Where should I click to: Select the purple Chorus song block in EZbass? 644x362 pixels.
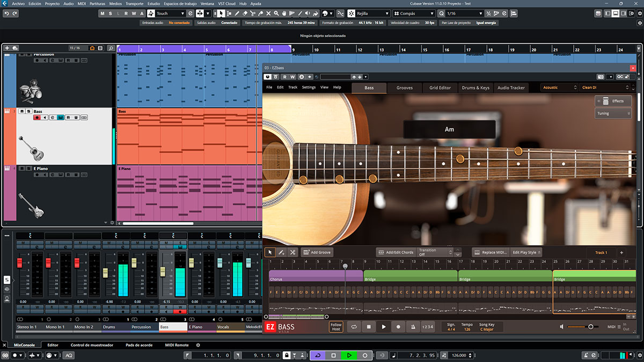[316, 276]
